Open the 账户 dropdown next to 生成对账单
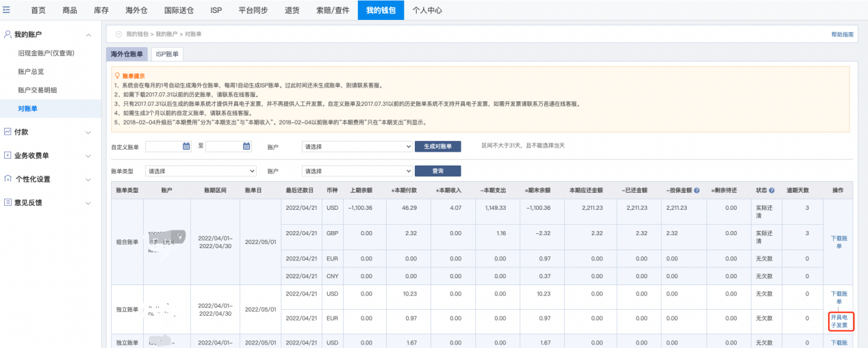The width and height of the screenshot is (868, 348). coord(357,146)
